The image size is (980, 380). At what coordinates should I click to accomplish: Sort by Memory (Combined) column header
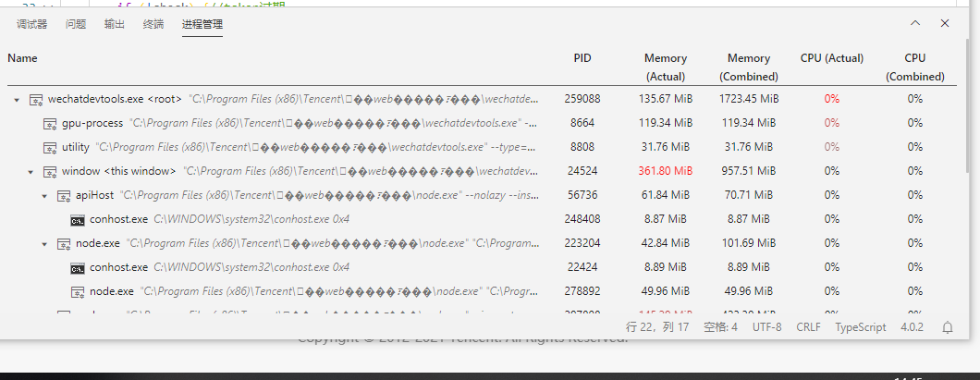coord(749,67)
